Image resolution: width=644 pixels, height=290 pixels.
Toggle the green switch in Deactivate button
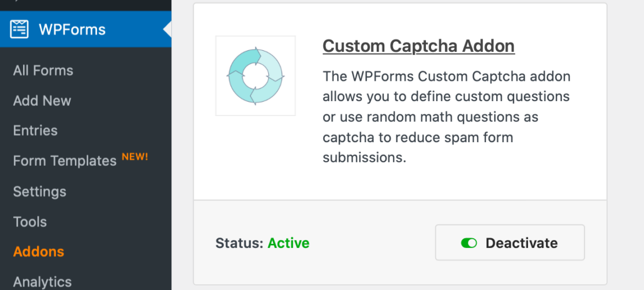point(469,243)
